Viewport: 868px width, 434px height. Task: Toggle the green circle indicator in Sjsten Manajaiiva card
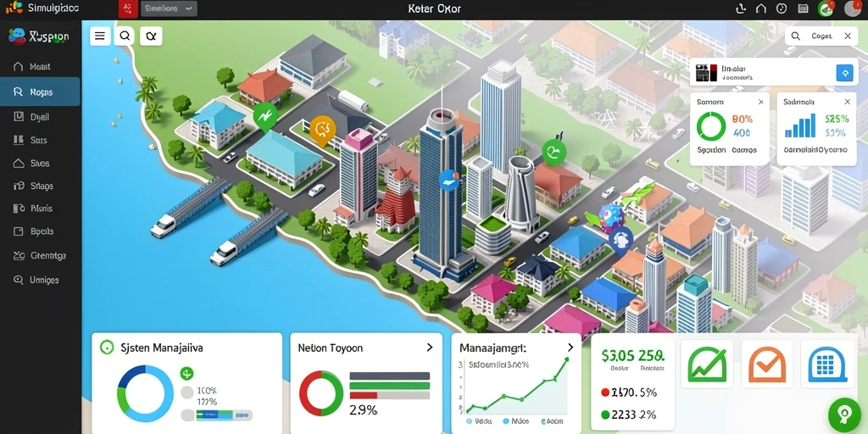[186, 374]
